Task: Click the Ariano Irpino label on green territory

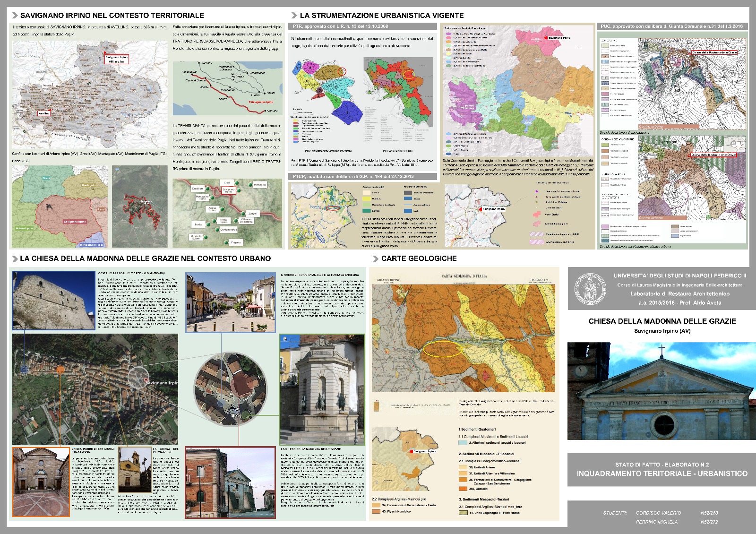Action: [x=25, y=228]
